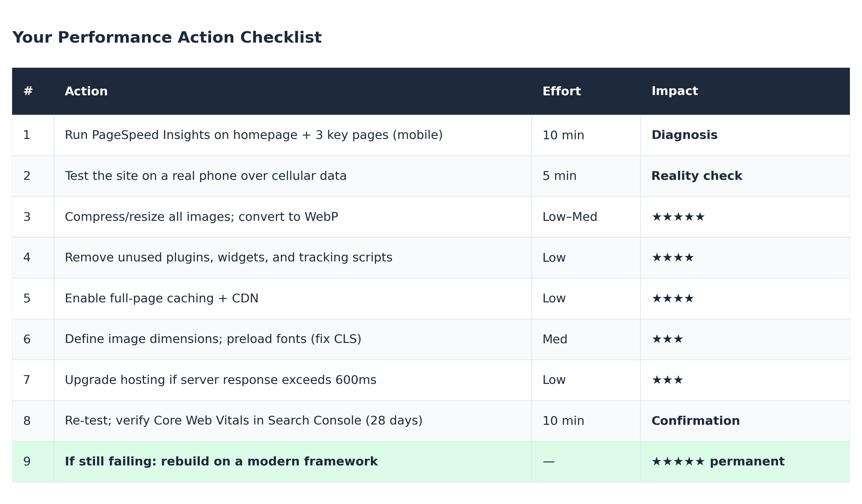
Task: Click the '#' column header
Action: 28,91
